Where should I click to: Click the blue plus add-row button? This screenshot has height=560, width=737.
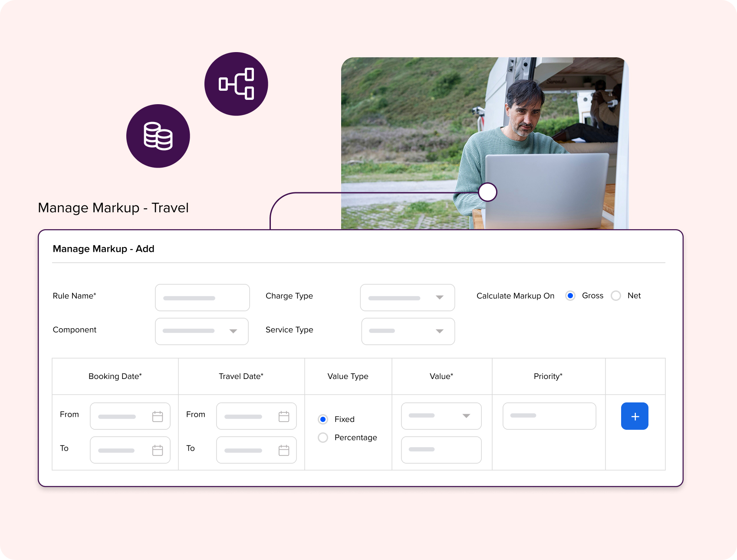click(635, 416)
